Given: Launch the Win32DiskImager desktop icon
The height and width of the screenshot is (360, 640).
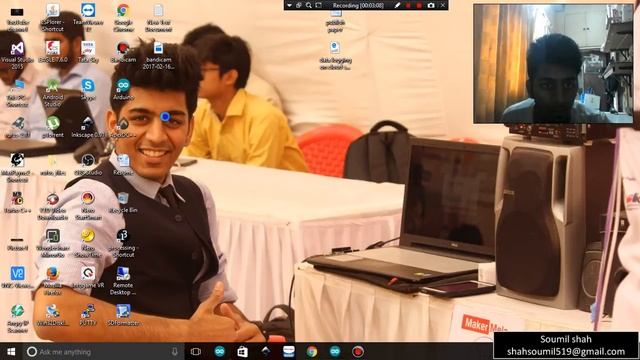Looking at the screenshot, I should (53, 315).
